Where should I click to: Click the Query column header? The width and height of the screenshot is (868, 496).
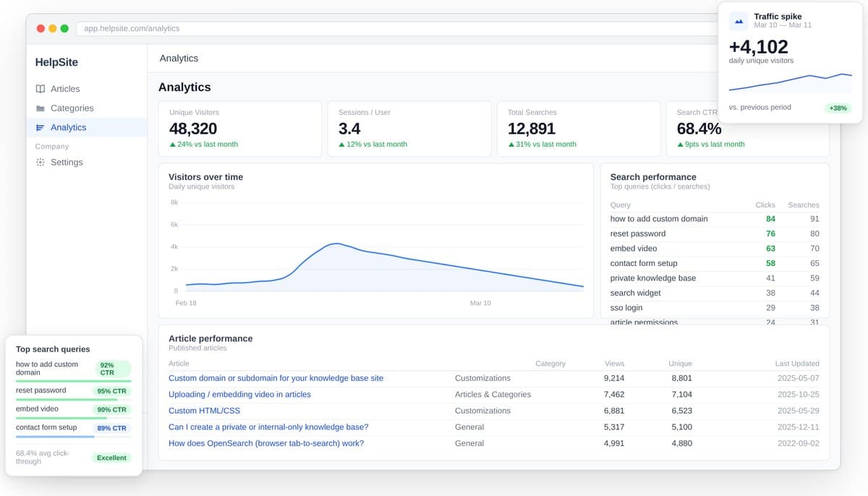point(621,205)
